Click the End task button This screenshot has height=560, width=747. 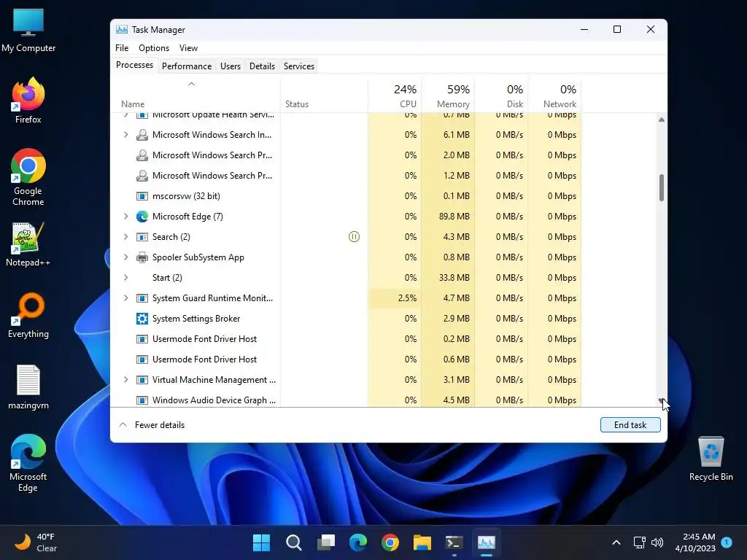click(x=630, y=425)
